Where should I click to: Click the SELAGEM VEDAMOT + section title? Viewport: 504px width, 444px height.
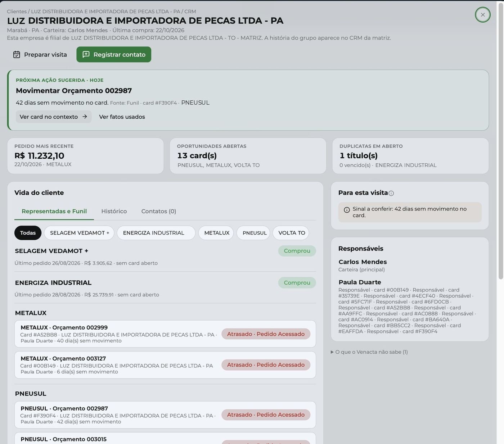click(x=51, y=251)
